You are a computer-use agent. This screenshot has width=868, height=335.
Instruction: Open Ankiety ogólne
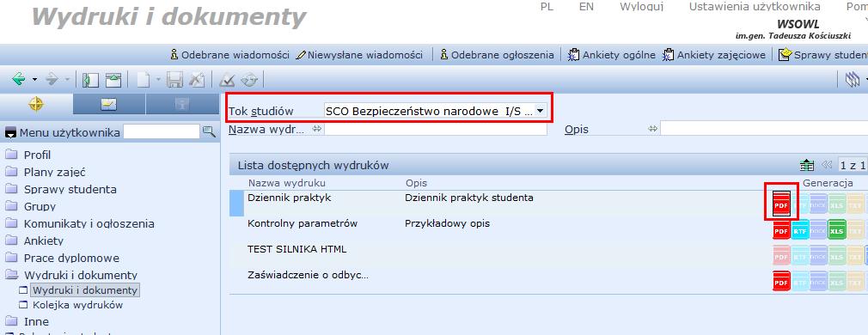(612, 55)
